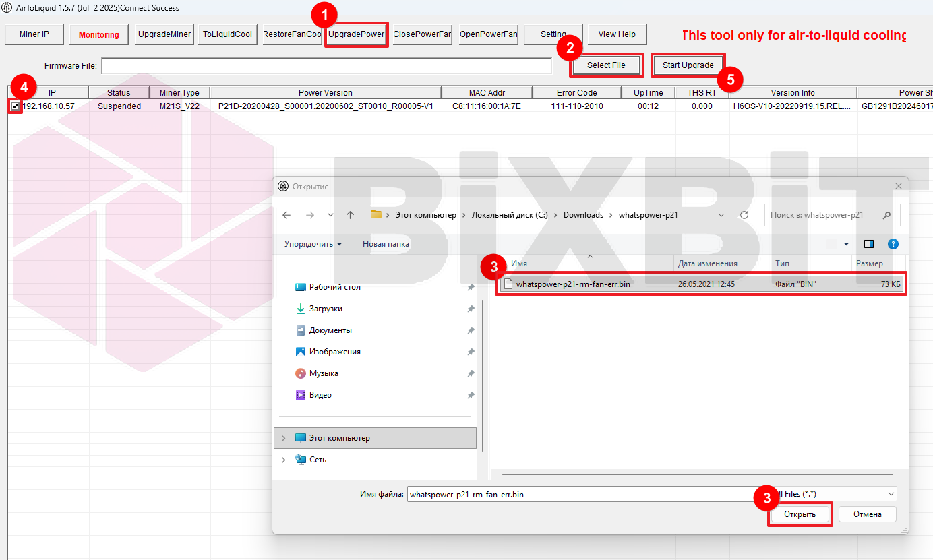Click the pin icon beside Загрузки
This screenshot has width=933, height=560.
tap(471, 309)
